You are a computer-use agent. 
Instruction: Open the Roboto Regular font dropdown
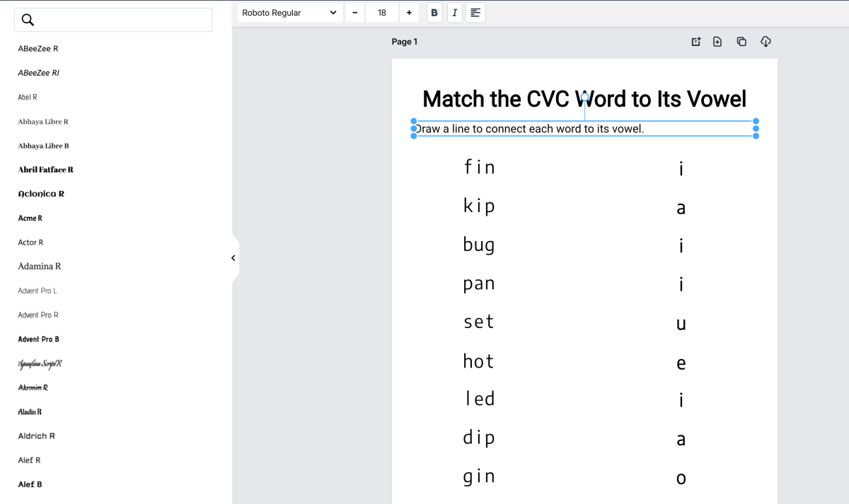coord(289,13)
